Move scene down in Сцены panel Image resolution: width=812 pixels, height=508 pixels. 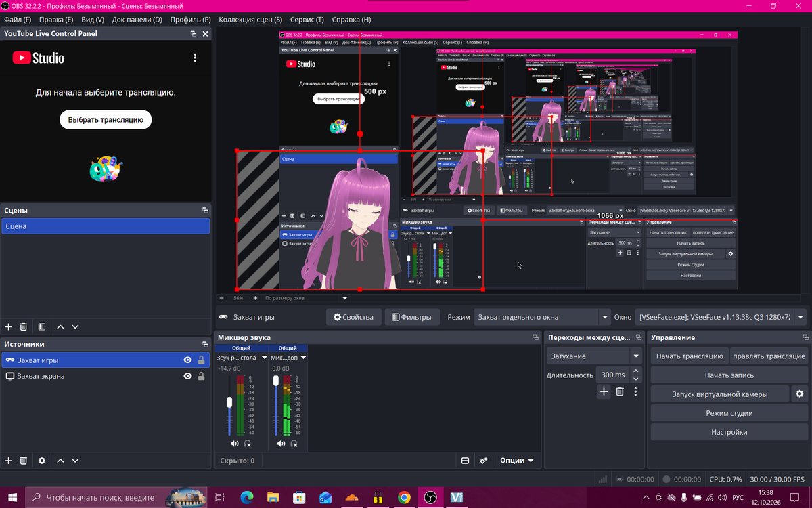pyautogui.click(x=75, y=326)
